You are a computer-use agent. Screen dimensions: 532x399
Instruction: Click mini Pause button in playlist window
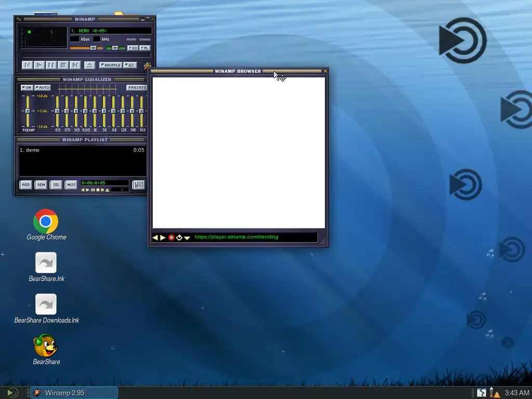pyautogui.click(x=92, y=190)
